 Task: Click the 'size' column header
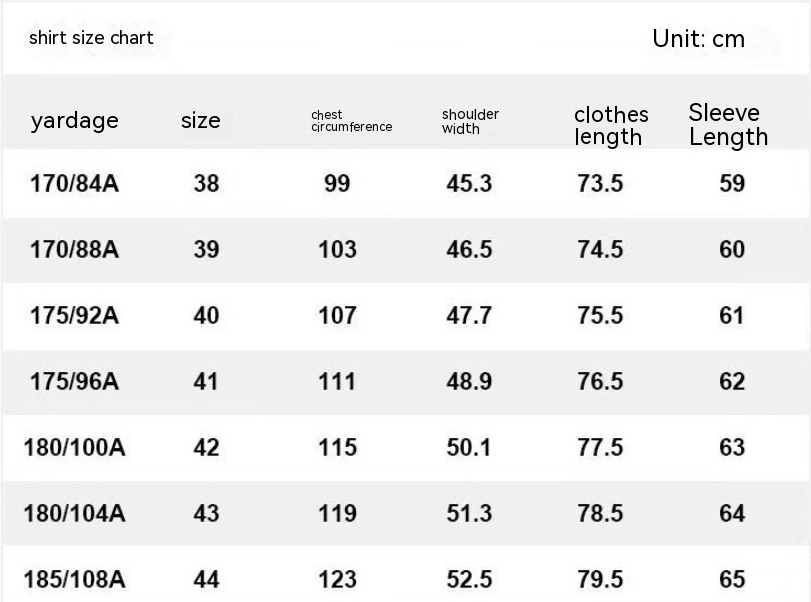pyautogui.click(x=200, y=121)
